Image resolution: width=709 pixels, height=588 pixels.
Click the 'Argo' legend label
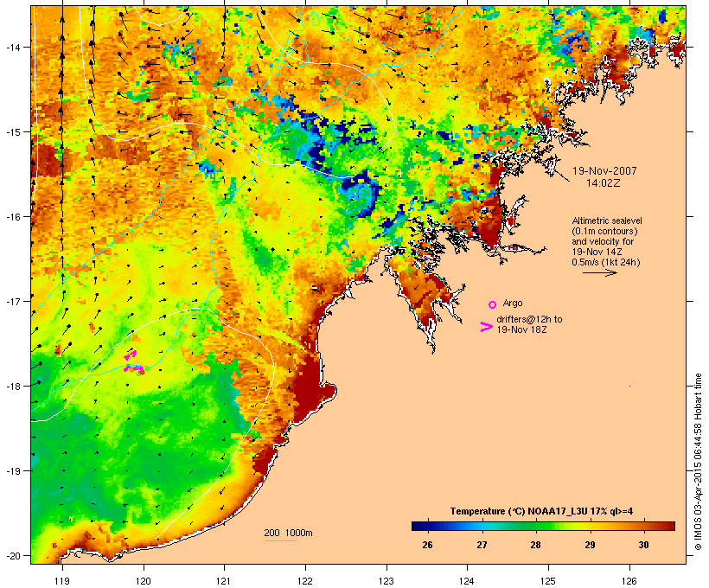point(513,303)
